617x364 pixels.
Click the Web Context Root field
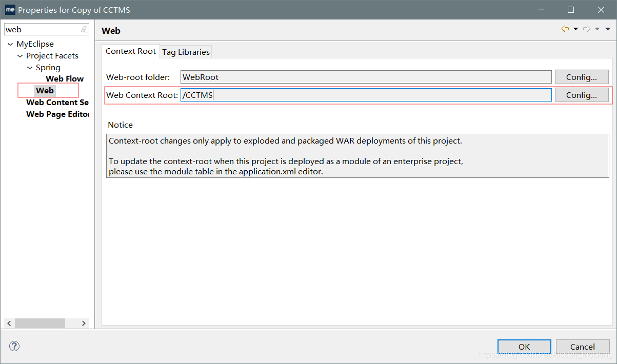click(366, 95)
